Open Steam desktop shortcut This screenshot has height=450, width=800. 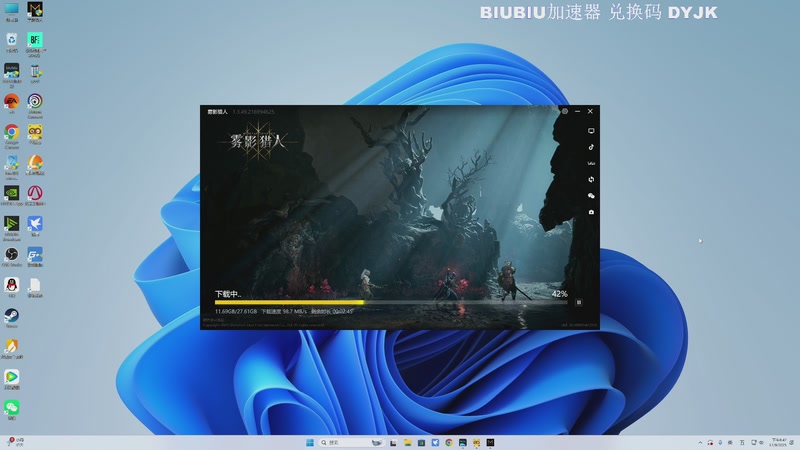[11, 318]
